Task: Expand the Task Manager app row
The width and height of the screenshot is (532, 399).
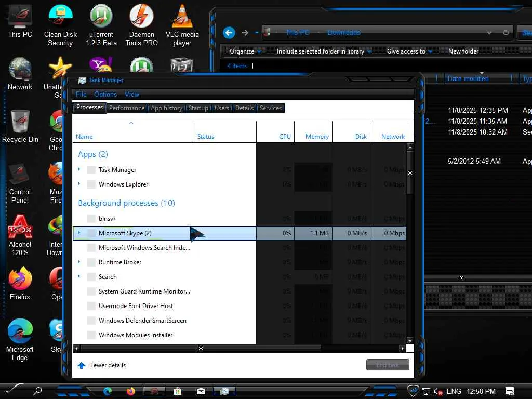Action: pos(79,169)
